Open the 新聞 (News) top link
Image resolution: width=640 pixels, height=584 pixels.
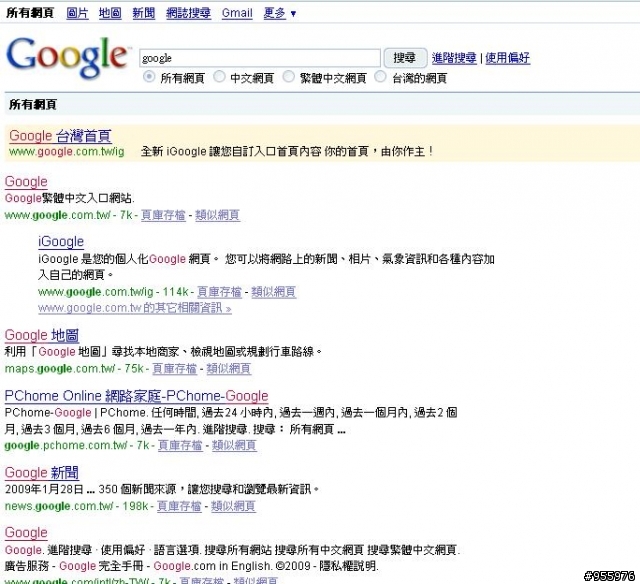(144, 13)
